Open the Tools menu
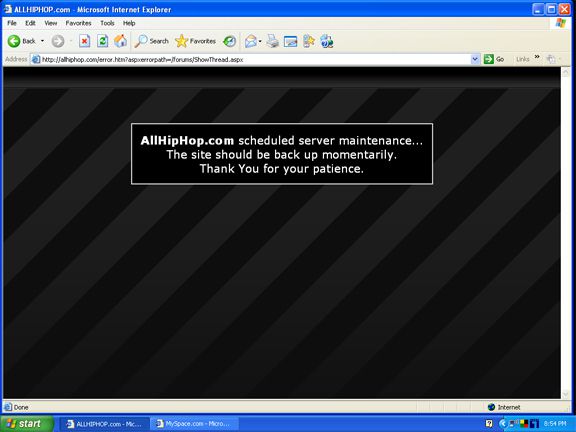This screenshot has height=432, width=576. point(107,23)
